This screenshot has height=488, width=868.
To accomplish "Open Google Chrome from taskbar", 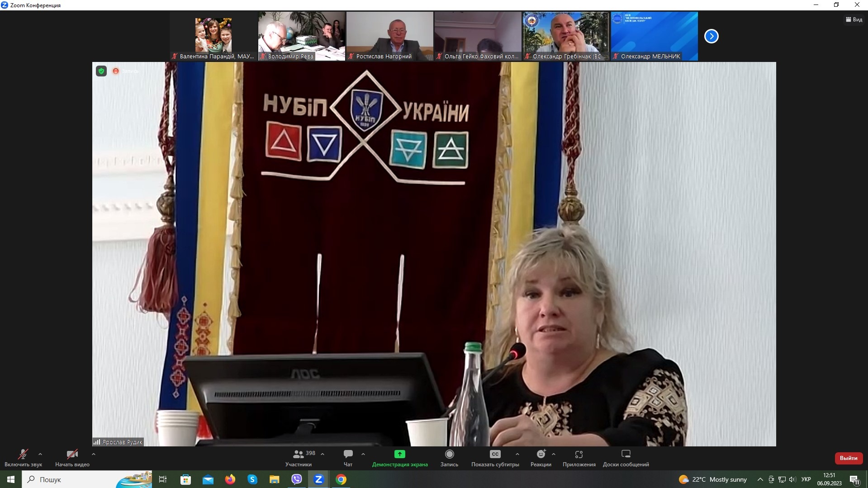I will pyautogui.click(x=341, y=479).
